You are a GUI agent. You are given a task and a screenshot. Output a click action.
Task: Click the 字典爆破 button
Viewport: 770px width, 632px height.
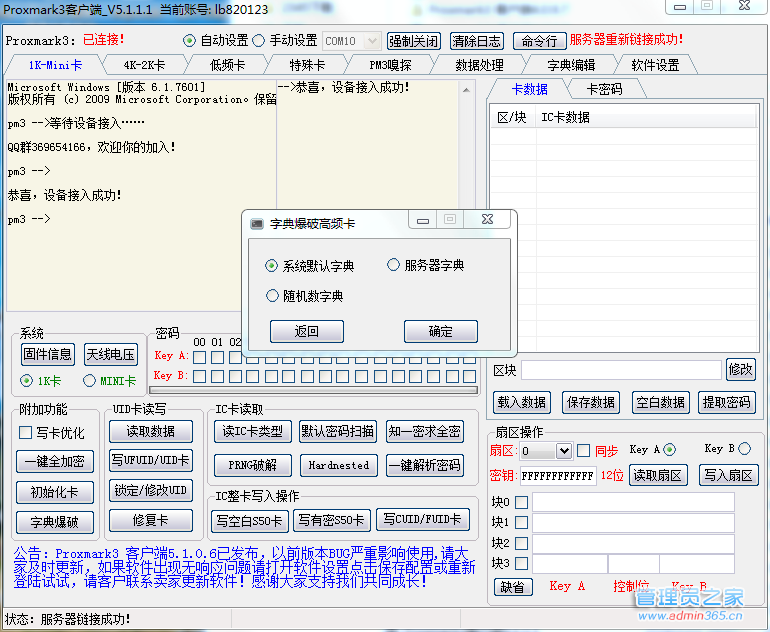click(55, 522)
